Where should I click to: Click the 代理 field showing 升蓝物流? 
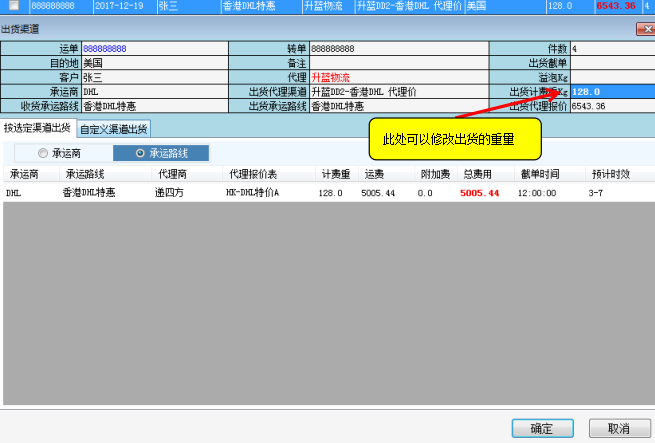click(398, 77)
